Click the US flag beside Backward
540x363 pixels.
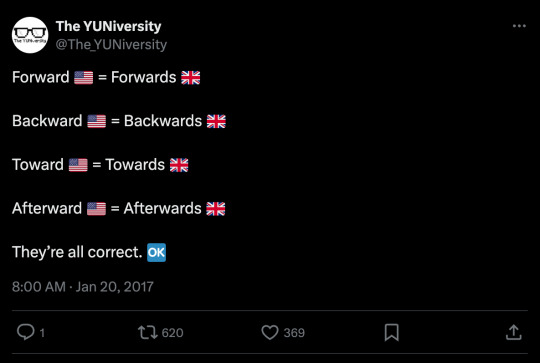(x=97, y=121)
